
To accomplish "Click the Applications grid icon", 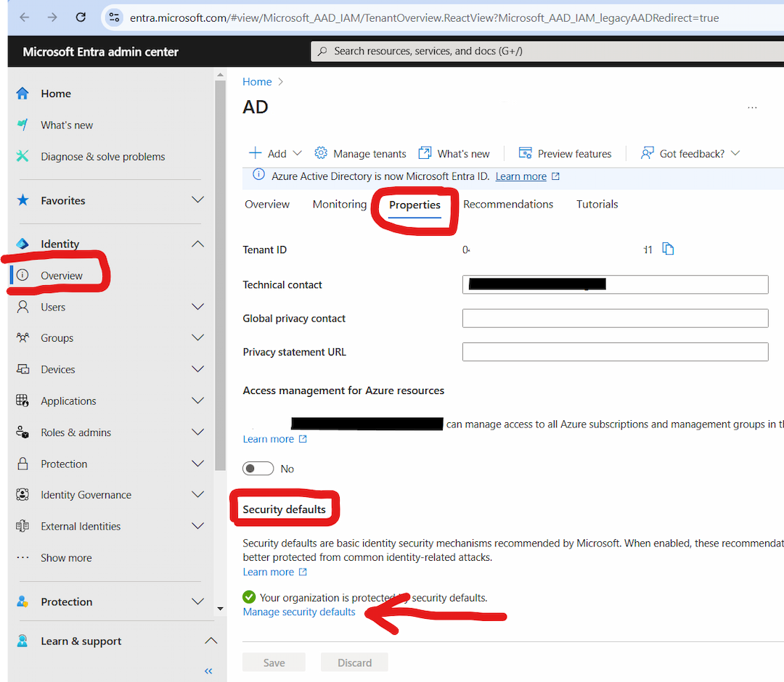I will pyautogui.click(x=23, y=400).
